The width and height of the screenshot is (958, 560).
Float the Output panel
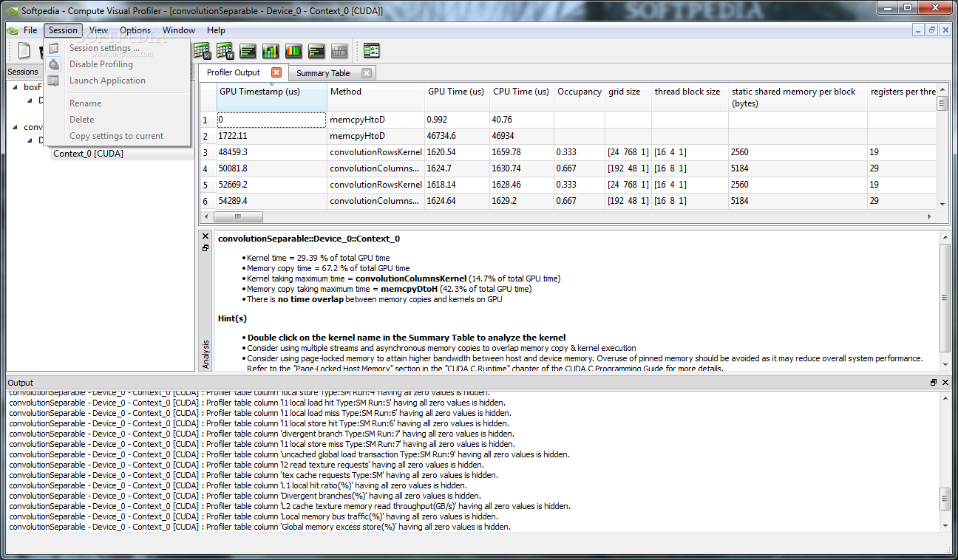[x=934, y=382]
